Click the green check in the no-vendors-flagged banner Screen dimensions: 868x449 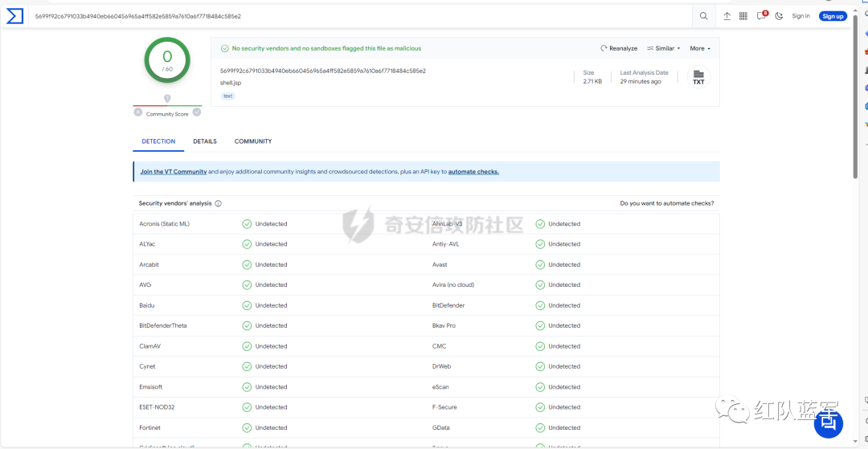(225, 49)
